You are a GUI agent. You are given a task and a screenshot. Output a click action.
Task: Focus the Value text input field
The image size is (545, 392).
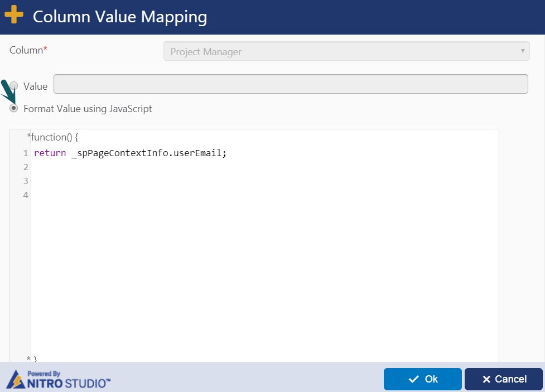tap(290, 84)
